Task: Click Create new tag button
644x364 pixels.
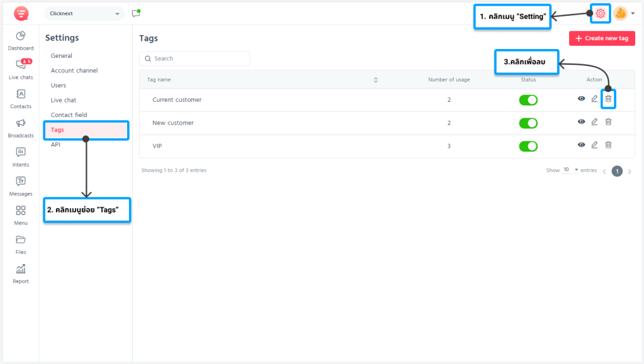Action: point(602,38)
